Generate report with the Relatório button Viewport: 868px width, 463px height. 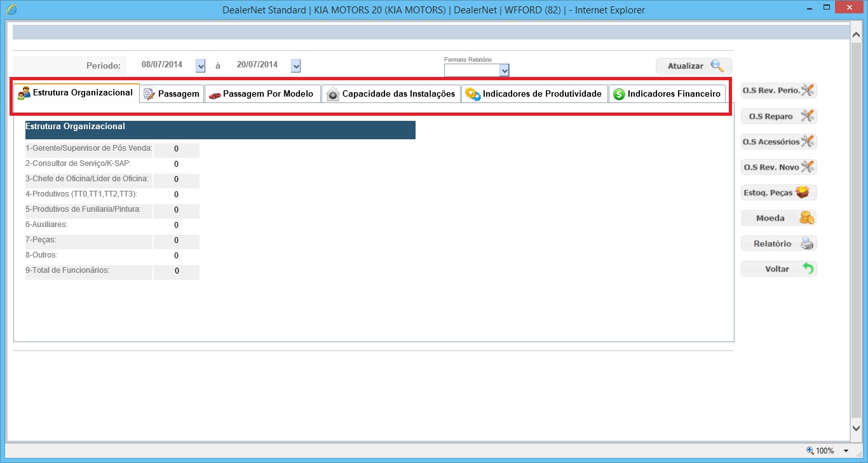(778, 243)
